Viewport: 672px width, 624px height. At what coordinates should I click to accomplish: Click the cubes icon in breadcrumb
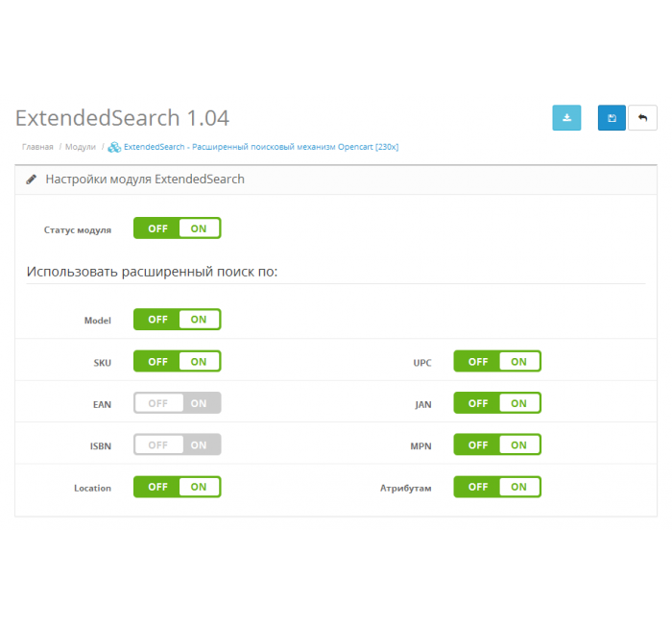[x=114, y=147]
